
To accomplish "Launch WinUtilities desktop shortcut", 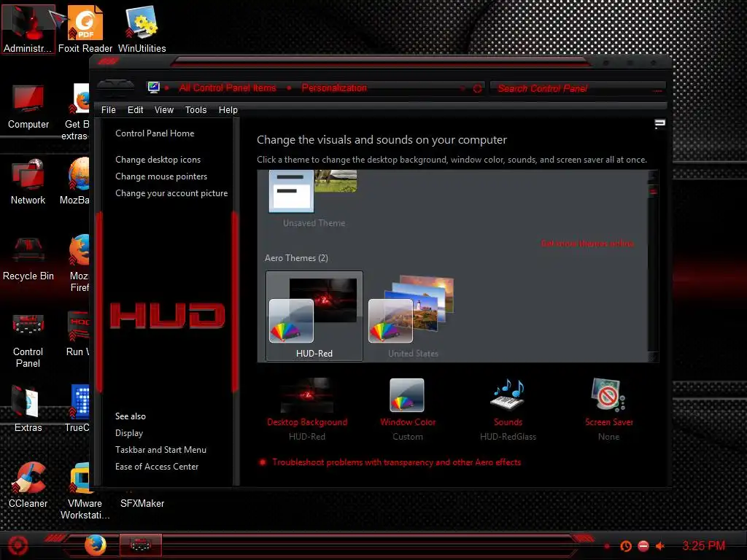I will [x=142, y=28].
